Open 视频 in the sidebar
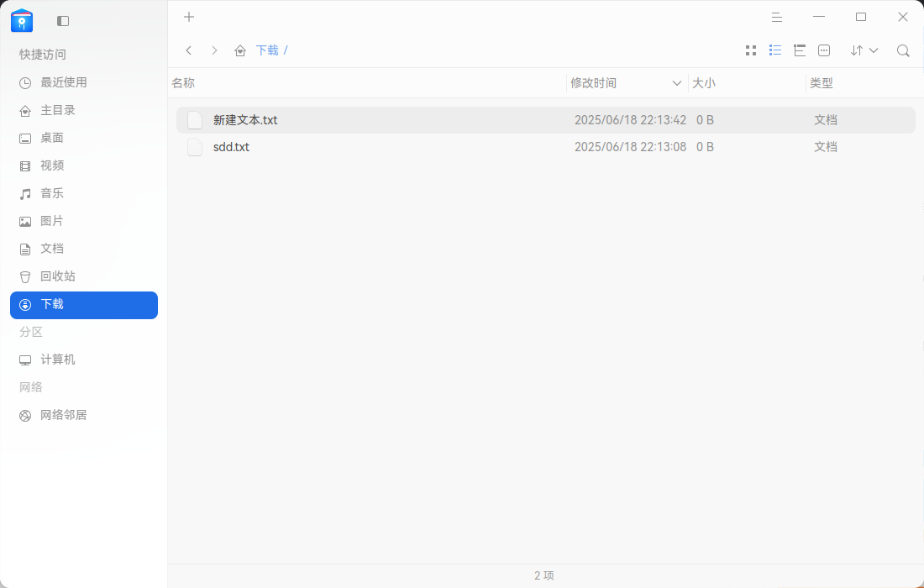 [84, 165]
